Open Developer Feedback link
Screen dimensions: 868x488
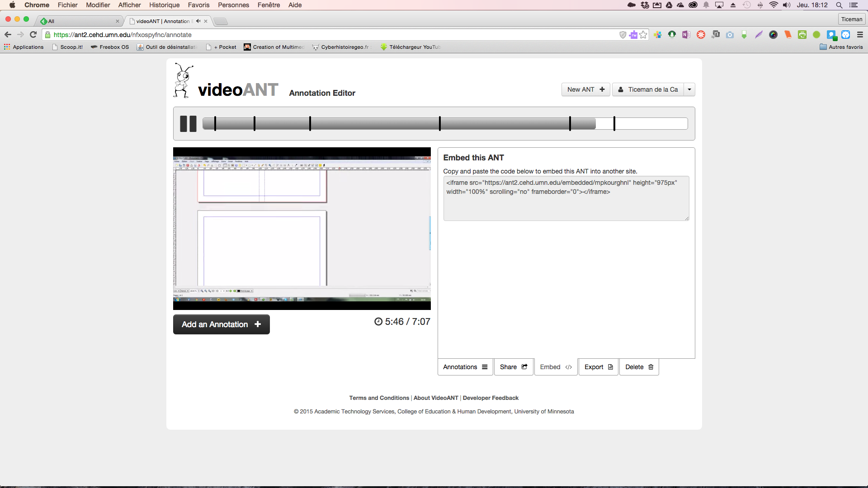point(491,398)
